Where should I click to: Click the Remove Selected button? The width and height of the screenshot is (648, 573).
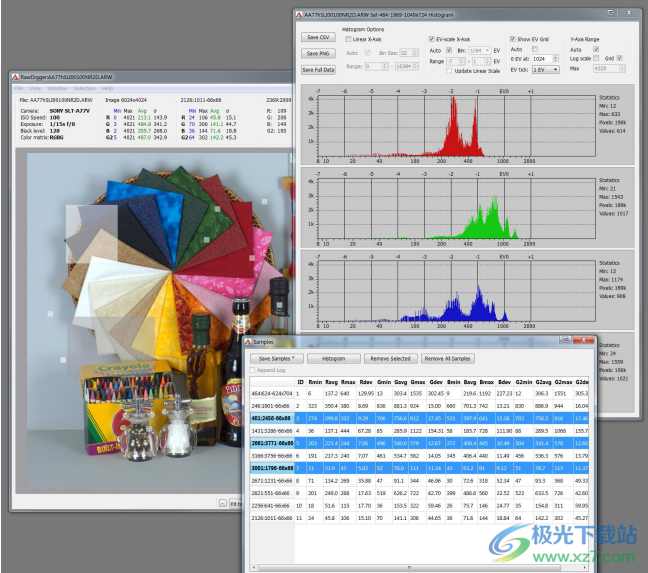pos(391,359)
